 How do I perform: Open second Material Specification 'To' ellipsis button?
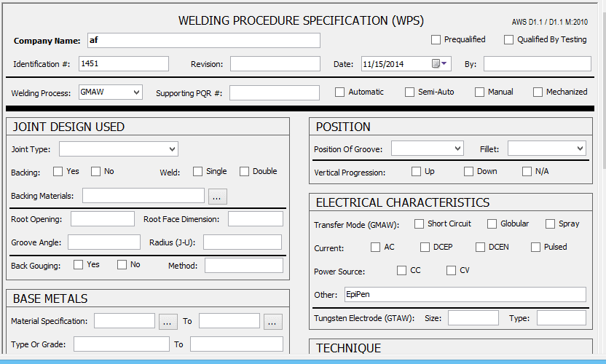tap(273, 322)
